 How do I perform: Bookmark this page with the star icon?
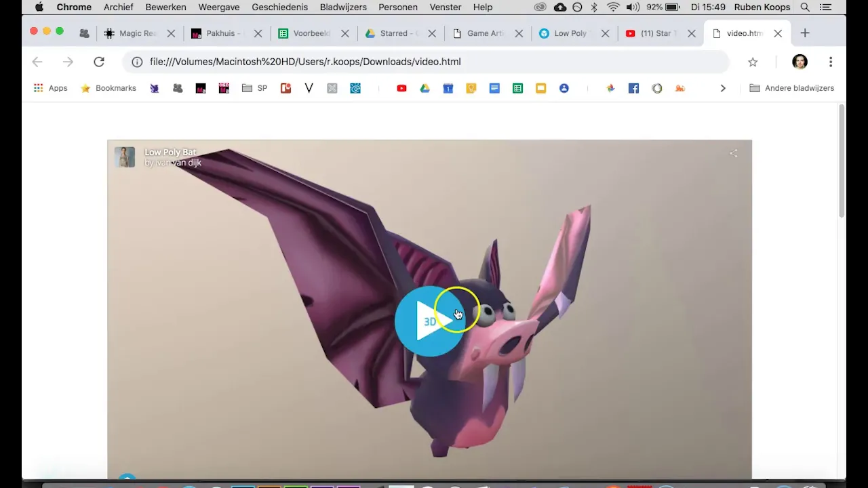753,62
